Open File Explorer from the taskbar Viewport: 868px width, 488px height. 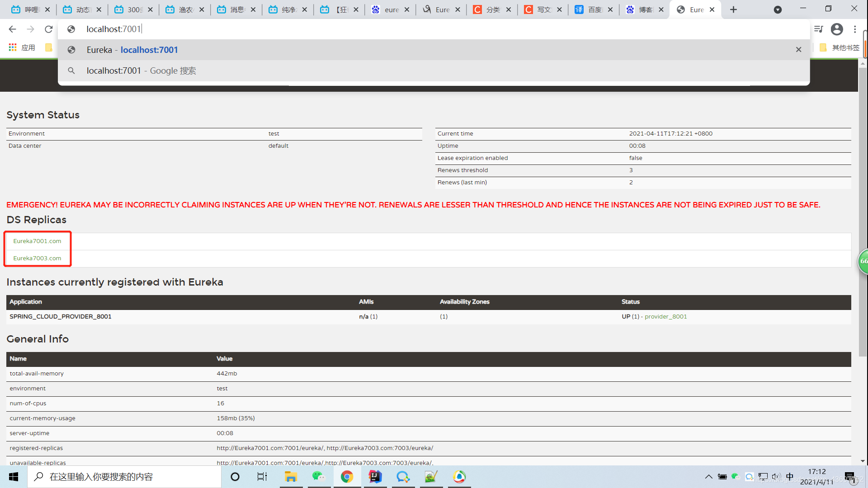[291, 477]
